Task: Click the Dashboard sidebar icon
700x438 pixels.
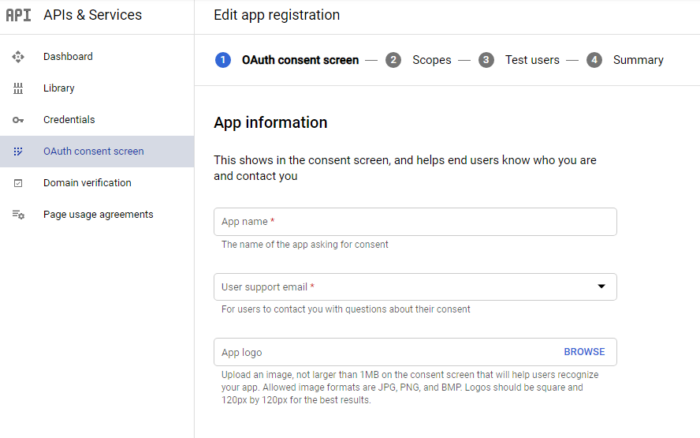Action: (x=18, y=57)
